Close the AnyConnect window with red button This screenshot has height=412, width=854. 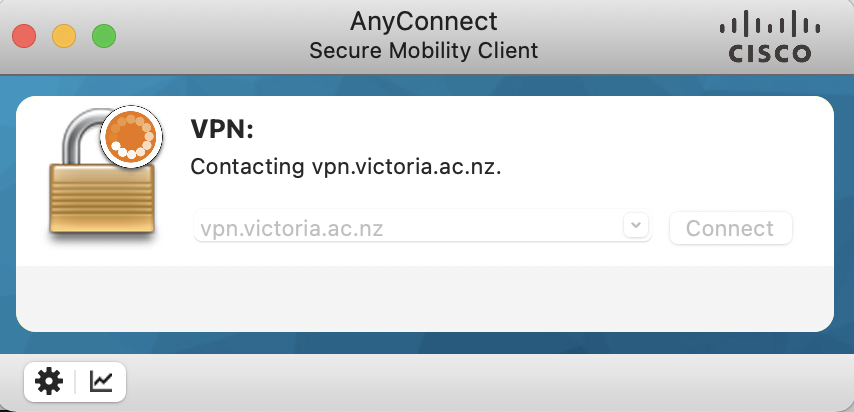tap(24, 37)
